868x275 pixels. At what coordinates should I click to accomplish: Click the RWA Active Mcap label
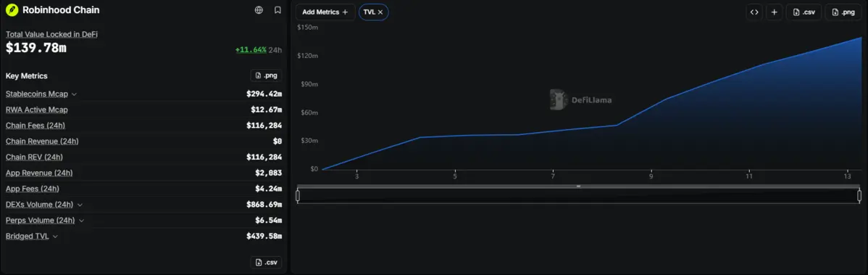[36, 110]
